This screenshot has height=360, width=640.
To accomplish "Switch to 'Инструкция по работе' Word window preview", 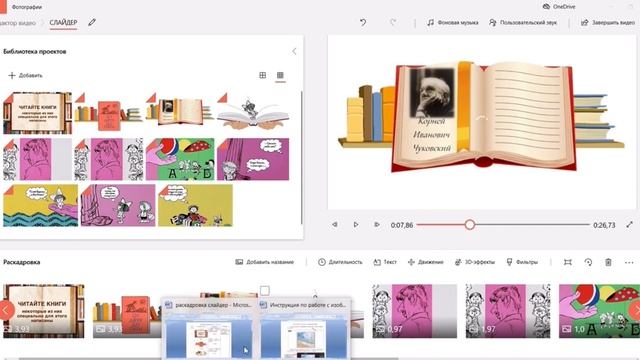I will 304,330.
